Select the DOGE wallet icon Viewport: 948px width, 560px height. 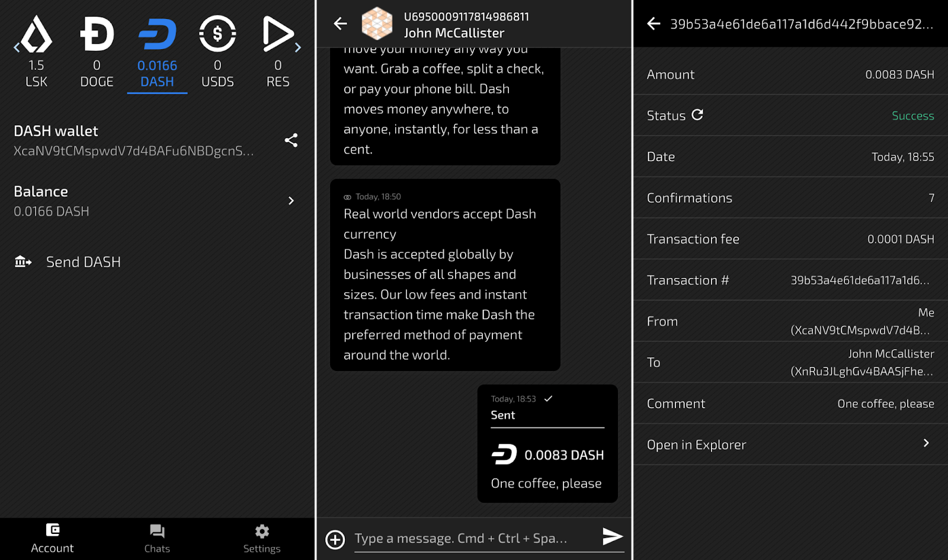pyautogui.click(x=97, y=34)
